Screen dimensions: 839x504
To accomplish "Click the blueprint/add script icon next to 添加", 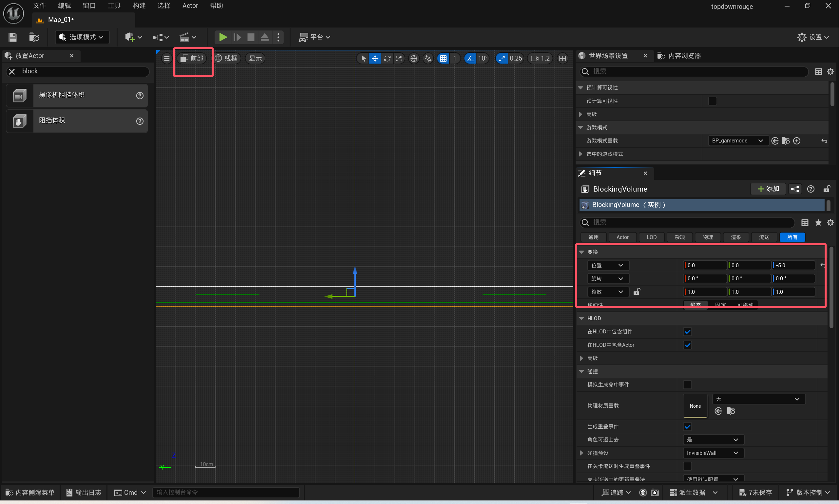I will (x=795, y=189).
